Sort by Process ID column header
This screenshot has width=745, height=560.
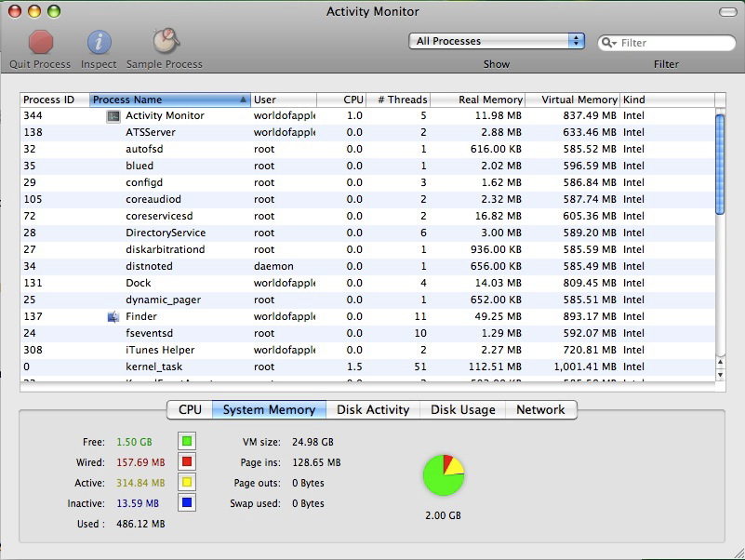coord(55,100)
